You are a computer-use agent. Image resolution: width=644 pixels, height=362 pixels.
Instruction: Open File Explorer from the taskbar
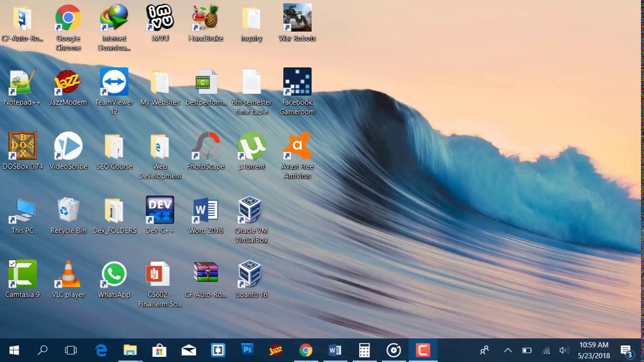tap(130, 350)
